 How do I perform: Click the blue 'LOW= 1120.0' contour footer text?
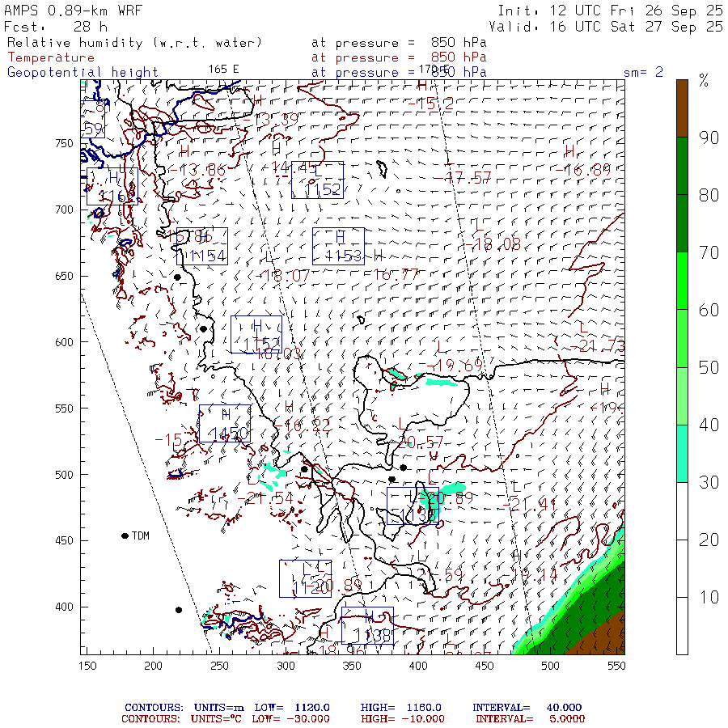coord(291,708)
